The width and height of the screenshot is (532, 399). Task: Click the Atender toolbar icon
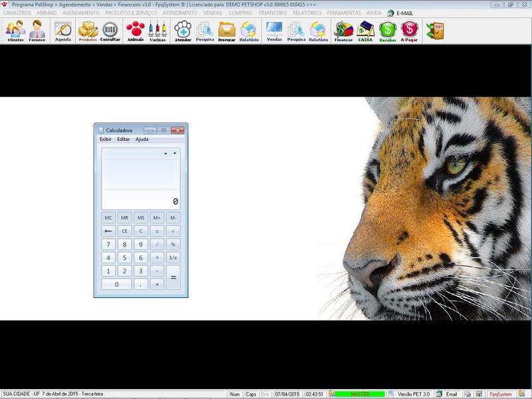183,31
